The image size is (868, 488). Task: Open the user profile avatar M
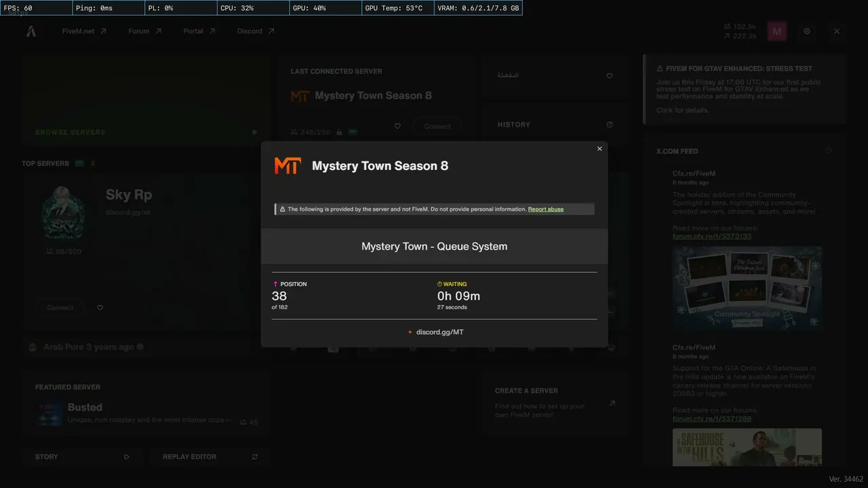coord(777,31)
